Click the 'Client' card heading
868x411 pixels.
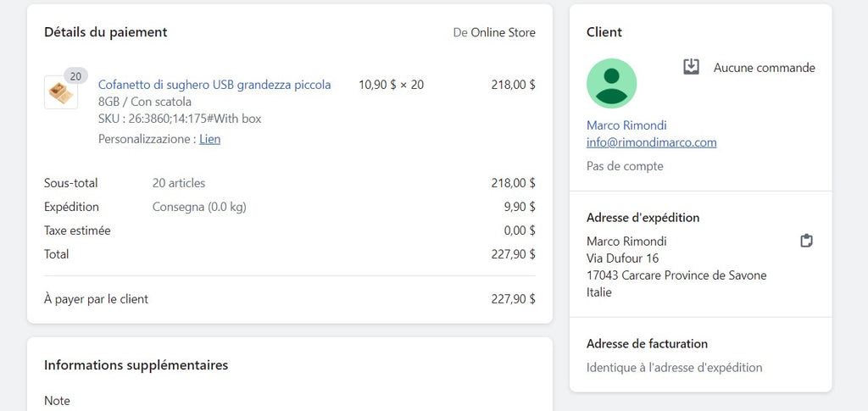click(604, 32)
